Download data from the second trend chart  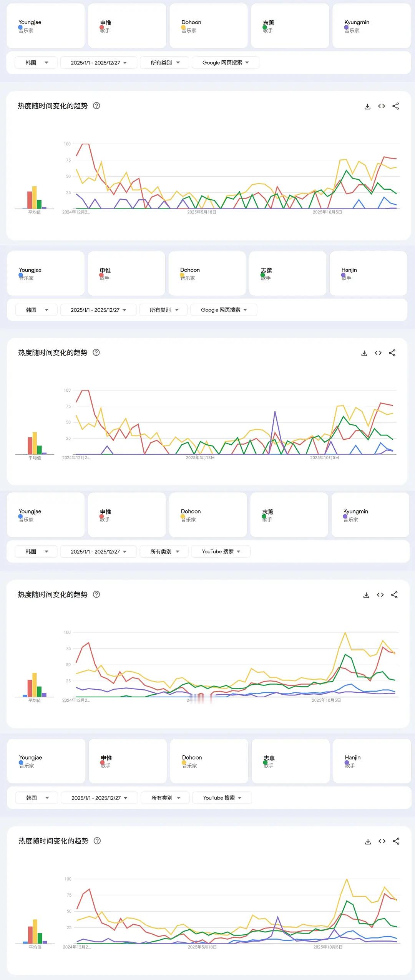coord(364,353)
